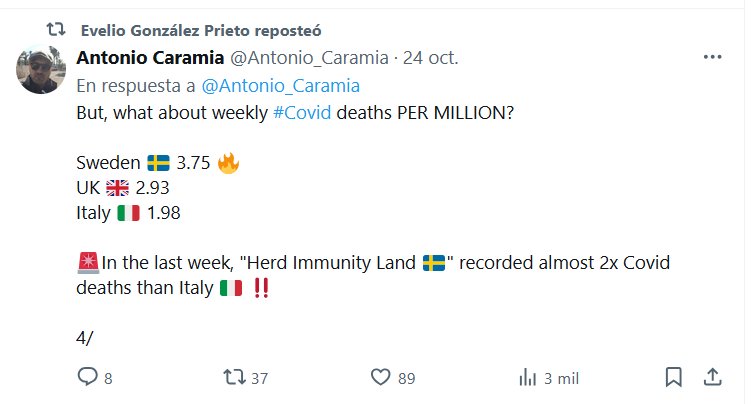This screenshot has height=404, width=754.
Task: Click the reply speech bubble icon
Action: point(88,377)
